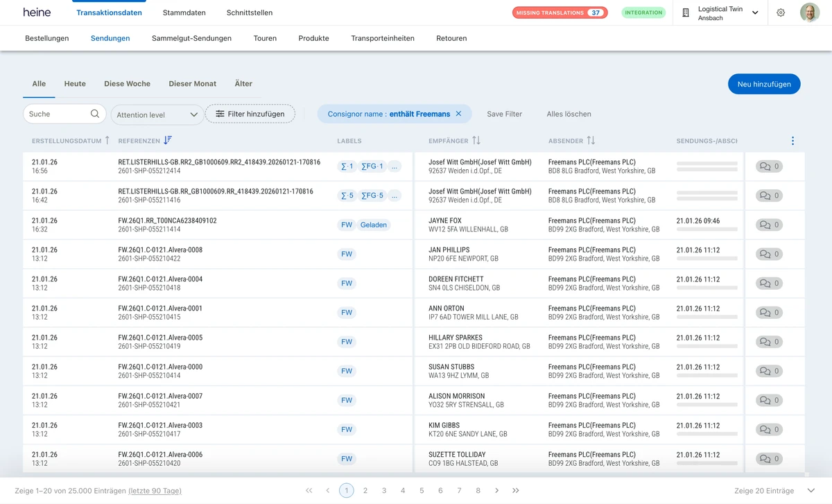Click the building icon next to Logistical Twin

tap(686, 12)
